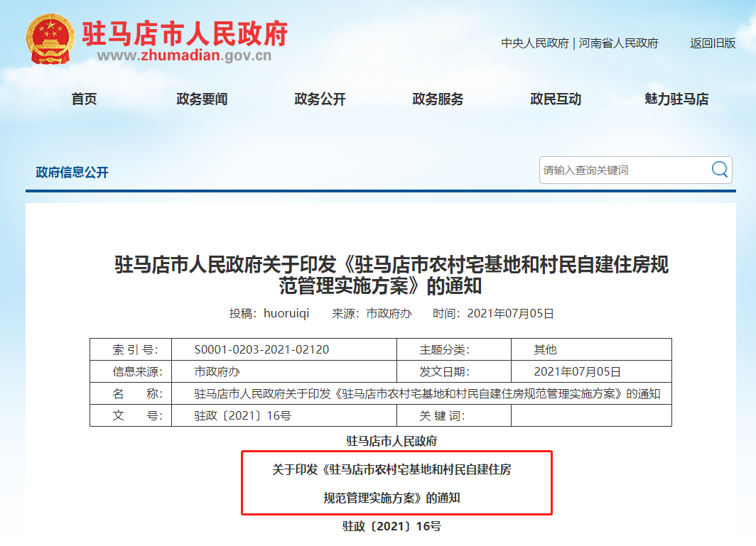The image size is (756, 546).
Task: Click the 投稿: huoruiqi text
Action: tap(269, 314)
